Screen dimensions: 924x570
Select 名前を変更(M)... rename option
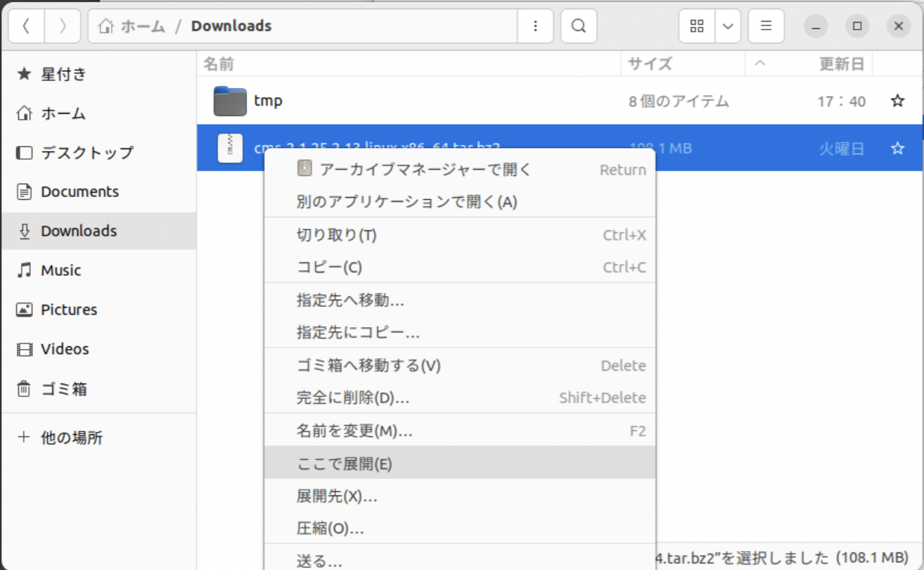pyautogui.click(x=354, y=431)
